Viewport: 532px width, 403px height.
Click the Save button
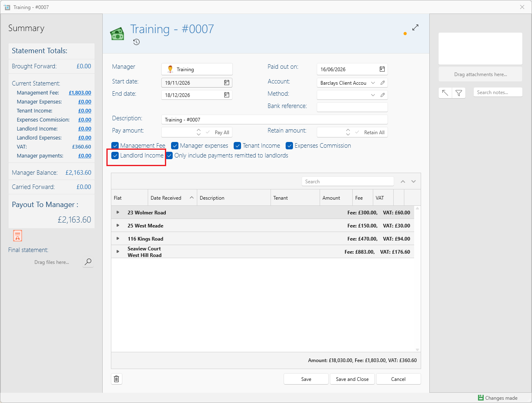click(306, 379)
